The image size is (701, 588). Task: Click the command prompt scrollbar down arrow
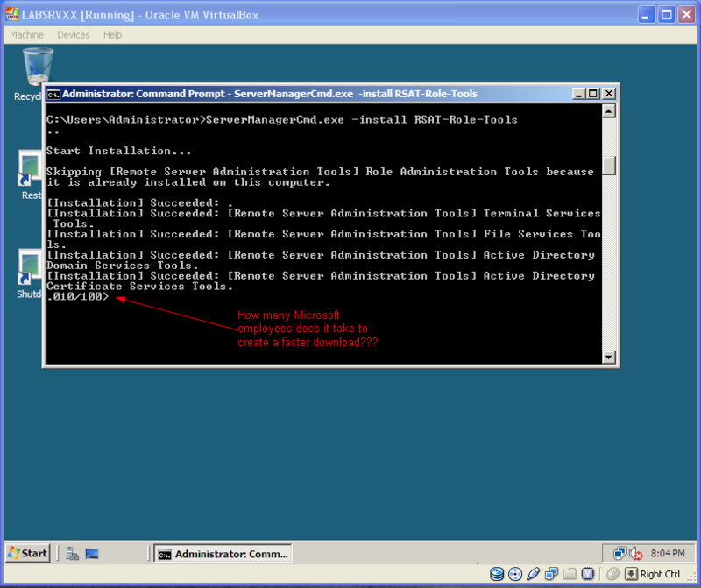click(x=609, y=357)
